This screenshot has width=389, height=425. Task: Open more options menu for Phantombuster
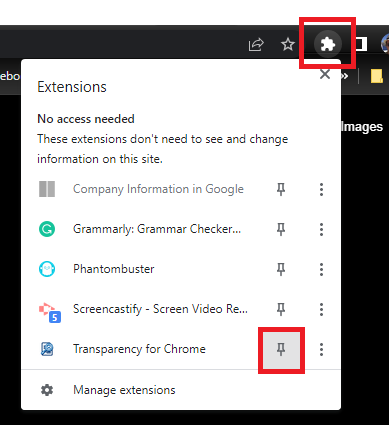coord(321,269)
